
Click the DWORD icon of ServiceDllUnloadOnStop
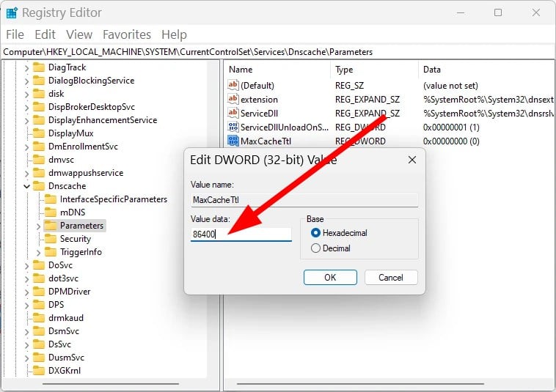[233, 127]
